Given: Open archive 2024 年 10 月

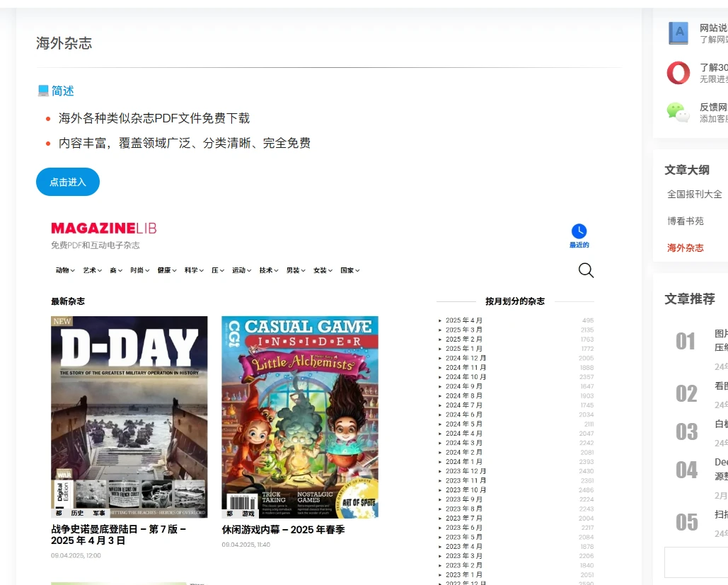Looking at the screenshot, I should pos(466,377).
